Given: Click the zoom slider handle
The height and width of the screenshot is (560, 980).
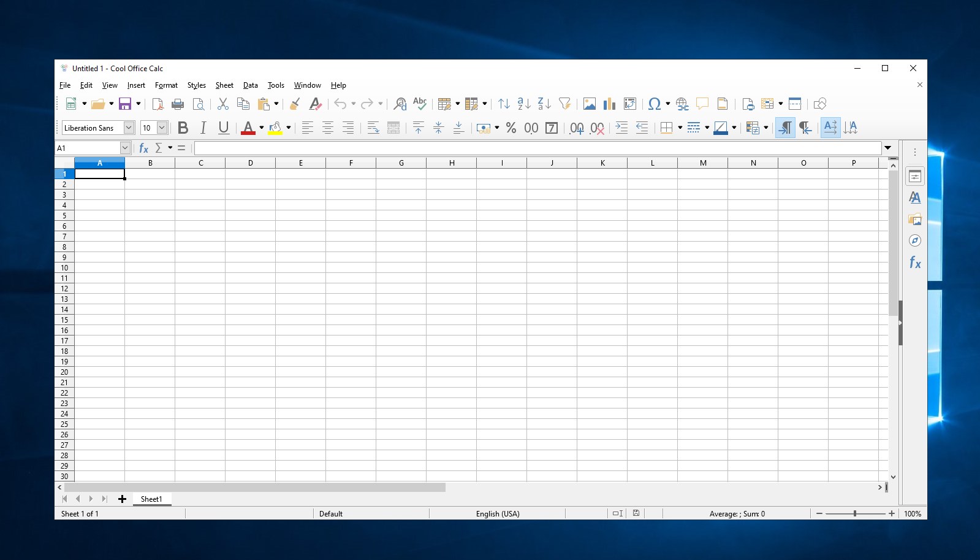Looking at the screenshot, I should pos(855,513).
